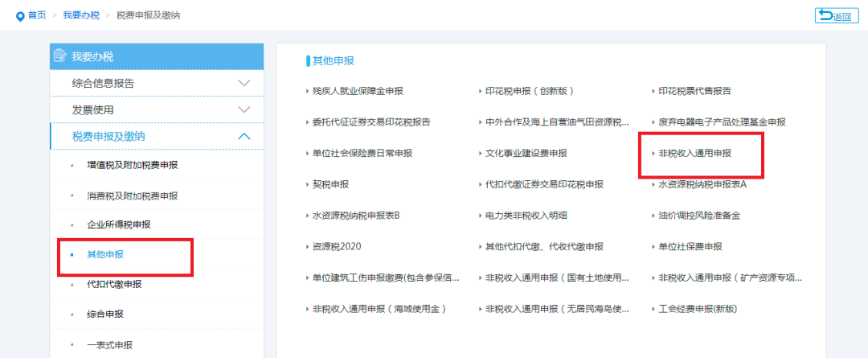Open 单位社保费申报
The height and width of the screenshot is (358, 868).
tap(690, 247)
